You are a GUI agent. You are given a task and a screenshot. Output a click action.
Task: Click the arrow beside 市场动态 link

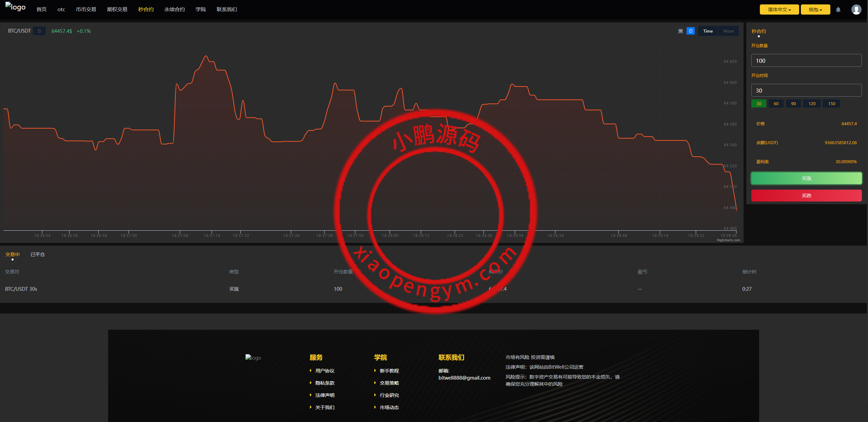[x=375, y=407]
